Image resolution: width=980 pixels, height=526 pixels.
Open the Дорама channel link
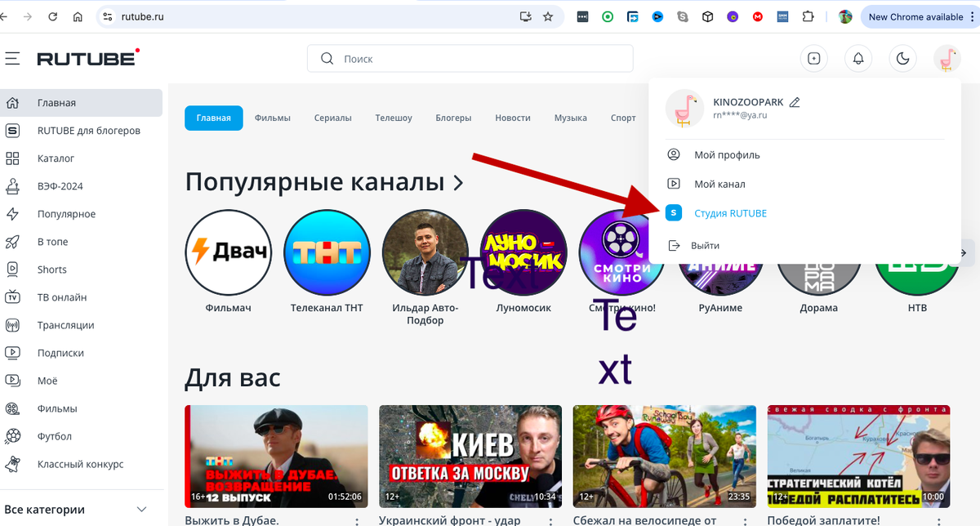819,308
